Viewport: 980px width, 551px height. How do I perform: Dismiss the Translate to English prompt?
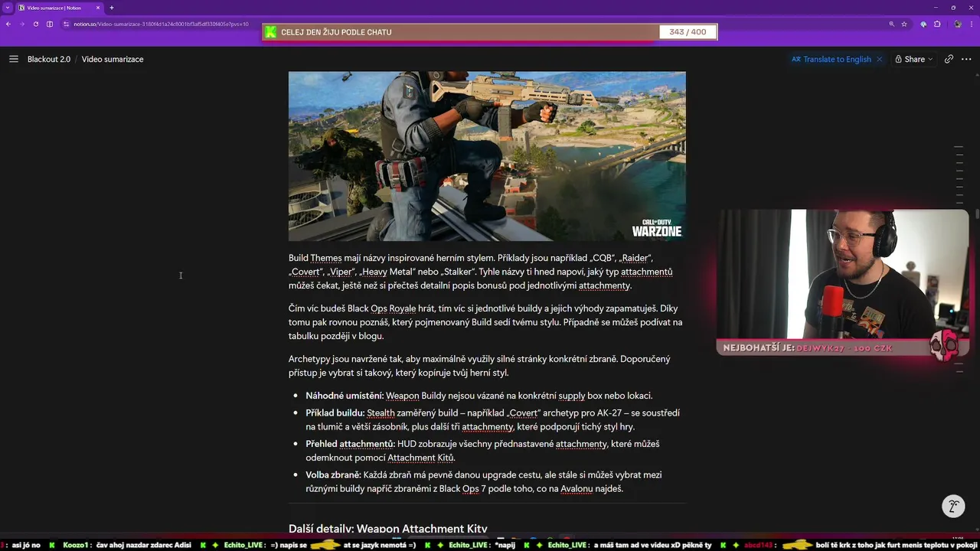pos(879,59)
